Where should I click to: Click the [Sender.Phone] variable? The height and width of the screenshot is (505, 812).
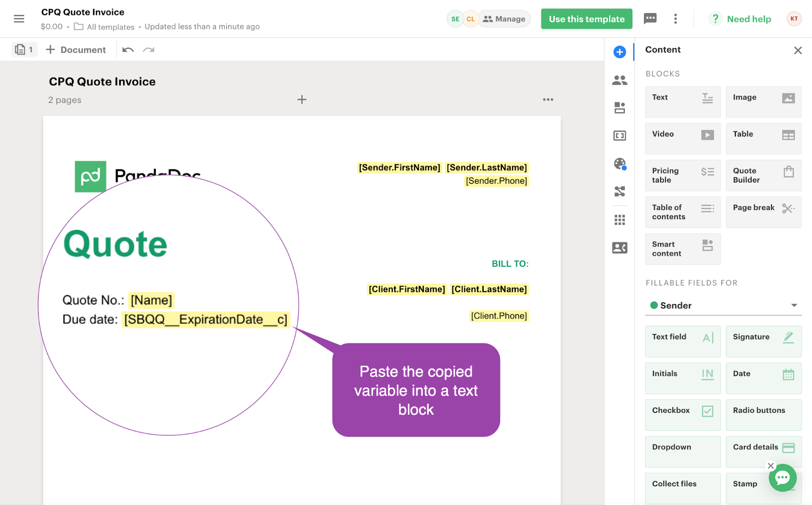click(496, 181)
